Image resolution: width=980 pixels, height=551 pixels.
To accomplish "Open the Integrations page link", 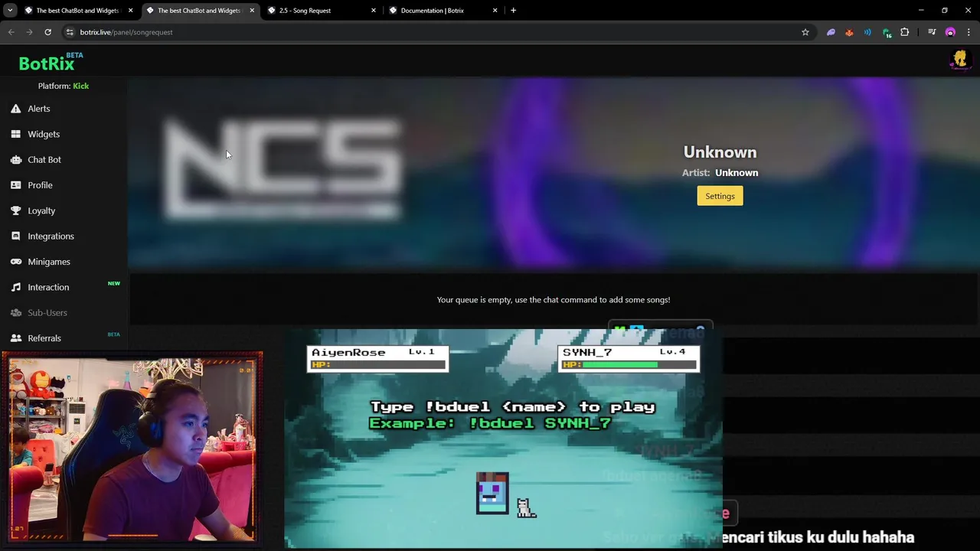I will (51, 236).
